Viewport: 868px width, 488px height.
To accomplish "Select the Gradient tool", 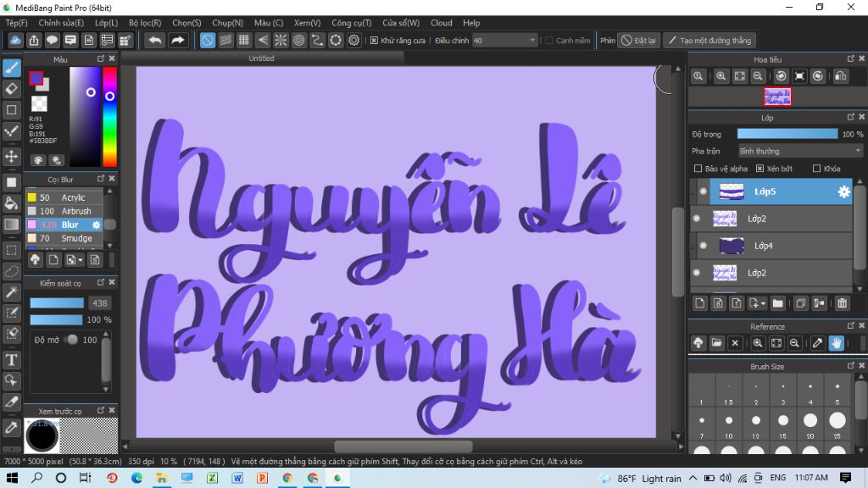I will tap(11, 224).
